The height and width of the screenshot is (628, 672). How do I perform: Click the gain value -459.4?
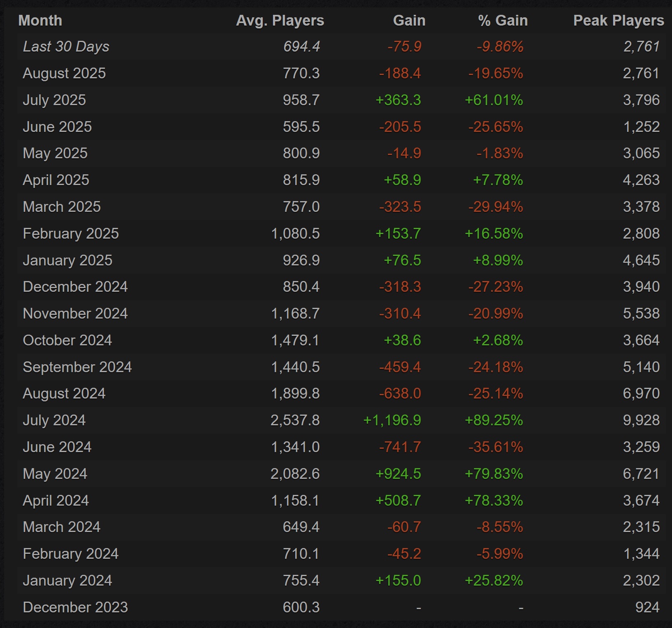[400, 367]
